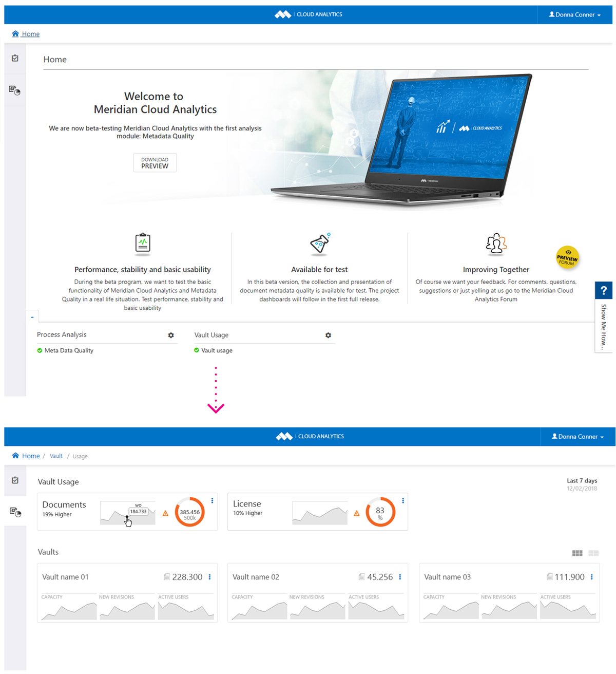Click the flask Available for test icon
The image size is (616, 674).
coord(320,244)
